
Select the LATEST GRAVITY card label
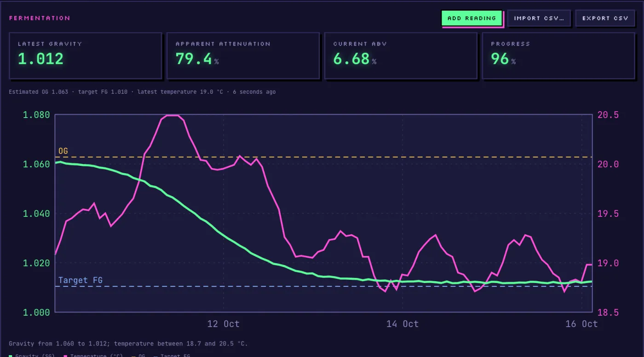click(50, 44)
